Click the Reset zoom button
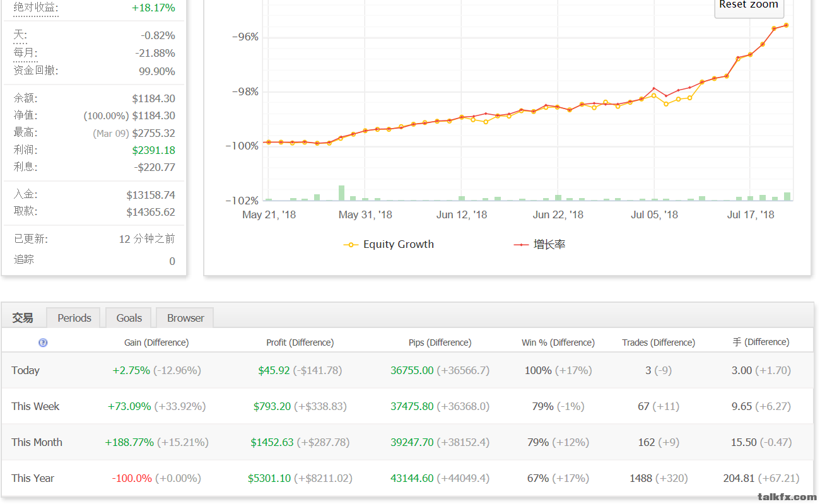Screen dimensions: 820x504 (749, 6)
